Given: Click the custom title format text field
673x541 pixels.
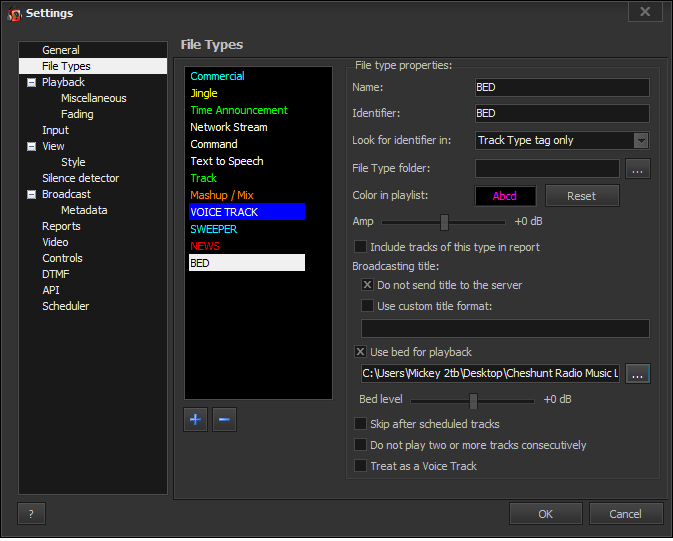Looking at the screenshot, I should pyautogui.click(x=505, y=330).
